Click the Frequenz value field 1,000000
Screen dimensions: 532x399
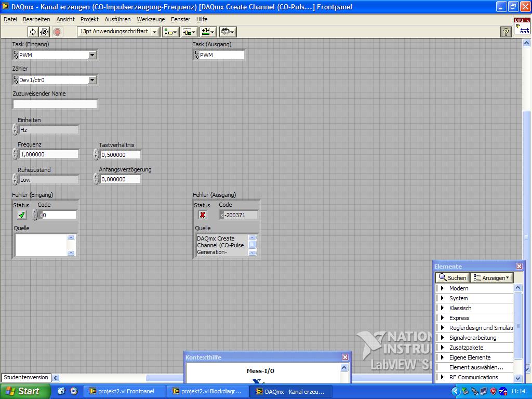tap(49, 154)
